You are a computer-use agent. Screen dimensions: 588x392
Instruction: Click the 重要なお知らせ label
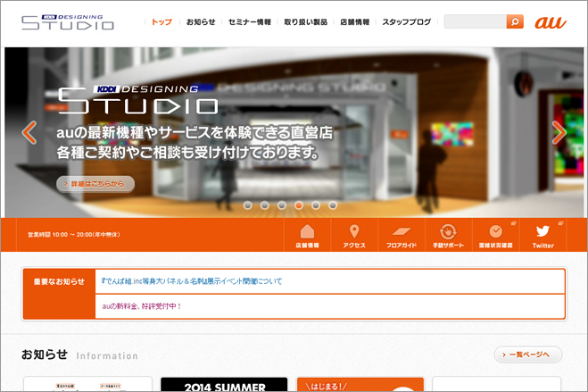59,281
